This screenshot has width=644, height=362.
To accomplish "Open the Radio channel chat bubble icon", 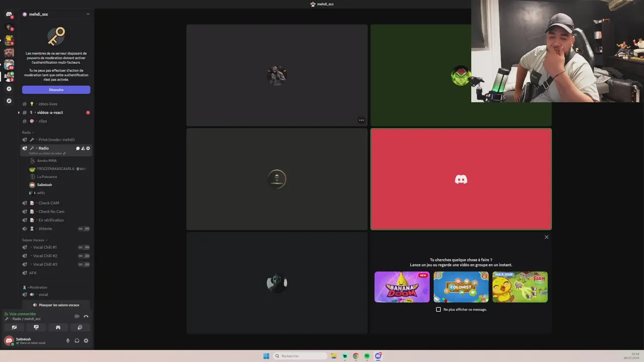I will 77,148.
